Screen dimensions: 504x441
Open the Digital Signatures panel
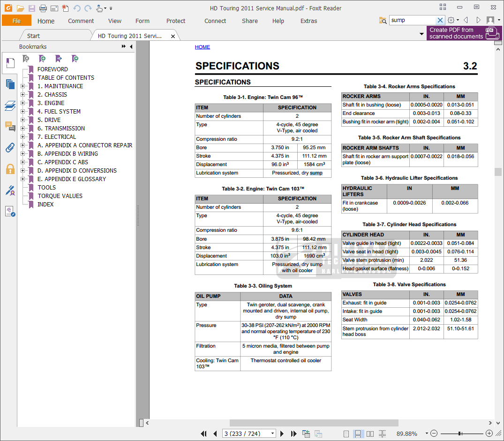(x=10, y=190)
